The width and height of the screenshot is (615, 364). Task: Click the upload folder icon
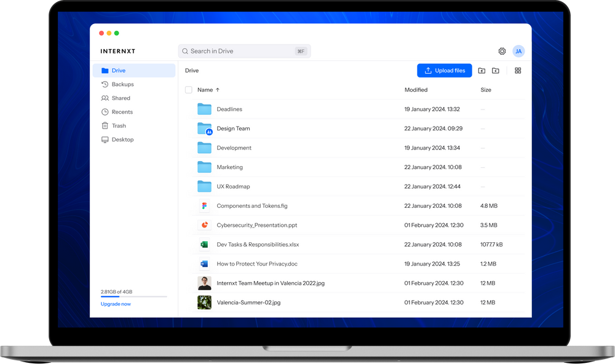(482, 70)
